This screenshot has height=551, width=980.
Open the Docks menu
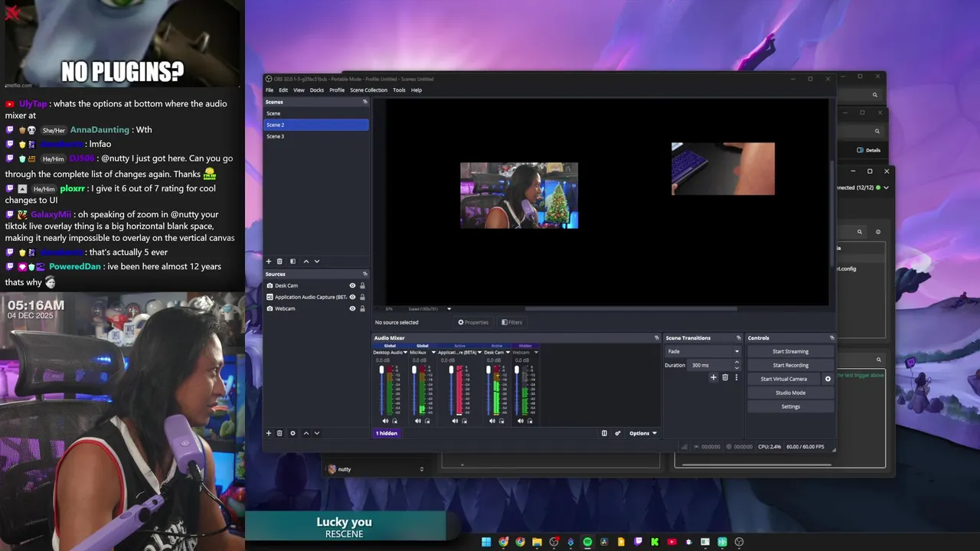click(x=317, y=90)
